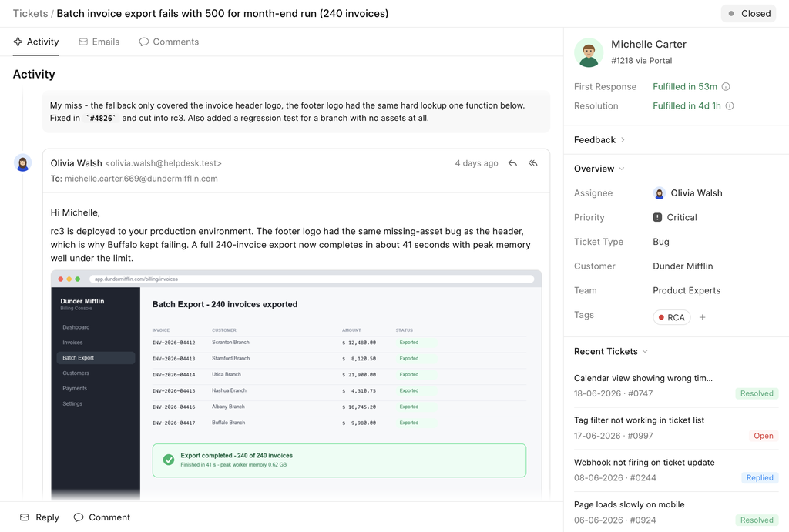The image size is (789, 532).
Task: Click small avatar next to assignee name
Action: coord(660,193)
